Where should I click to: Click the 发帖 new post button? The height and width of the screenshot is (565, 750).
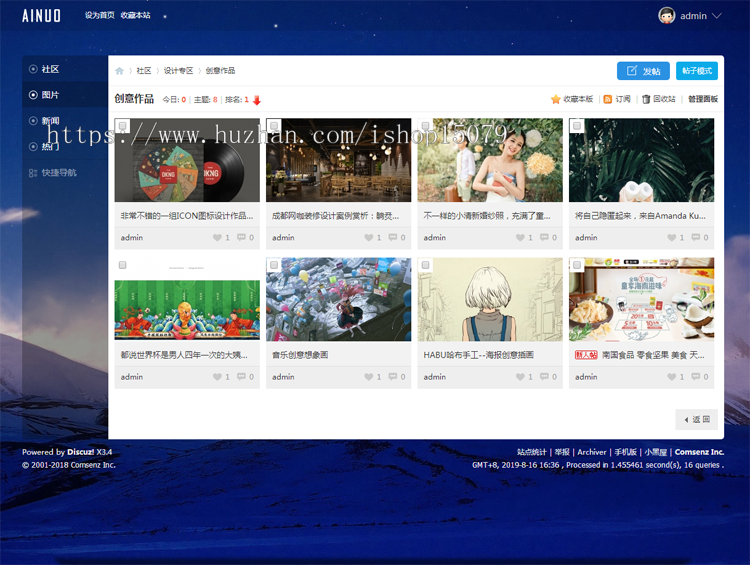pos(643,71)
